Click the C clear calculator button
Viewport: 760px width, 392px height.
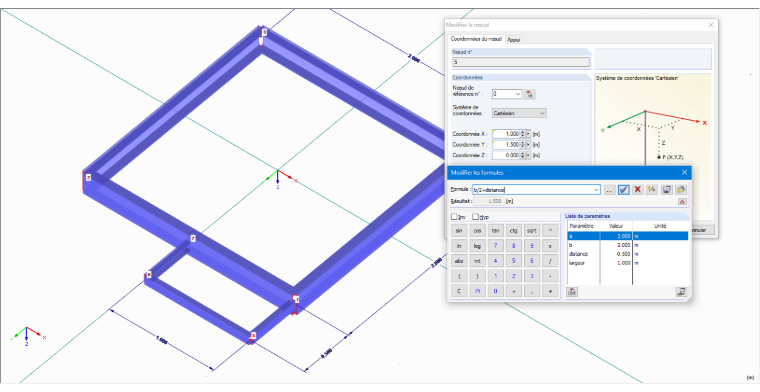click(459, 291)
